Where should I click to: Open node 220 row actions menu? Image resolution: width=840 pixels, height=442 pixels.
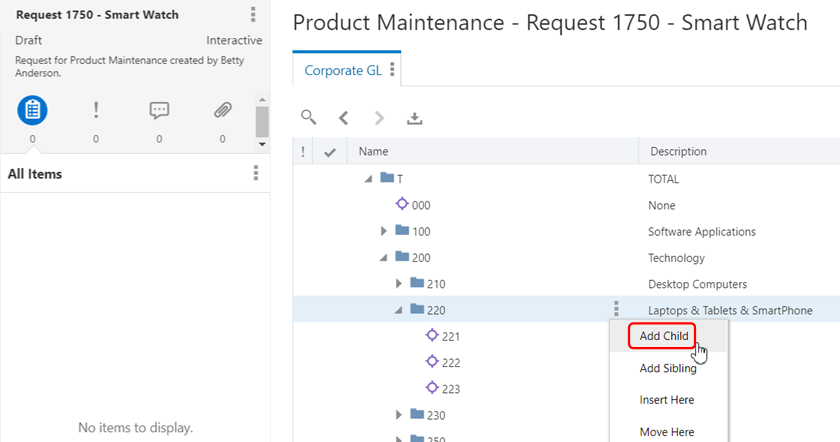click(x=617, y=310)
